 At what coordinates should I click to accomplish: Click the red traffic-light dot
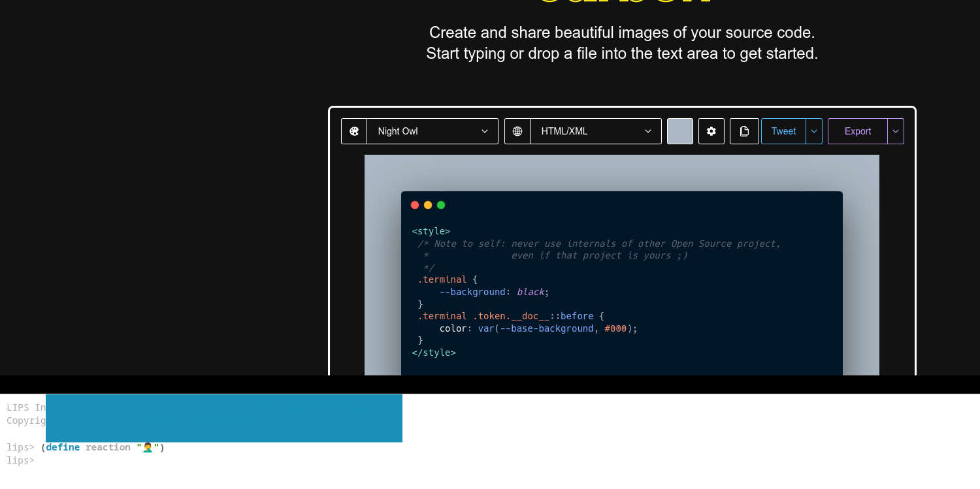click(x=416, y=204)
